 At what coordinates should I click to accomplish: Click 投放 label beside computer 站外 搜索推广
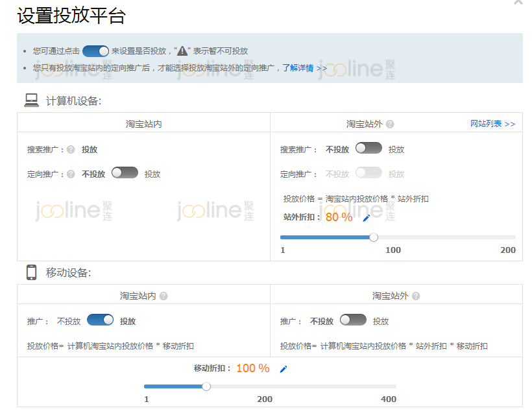(x=396, y=150)
